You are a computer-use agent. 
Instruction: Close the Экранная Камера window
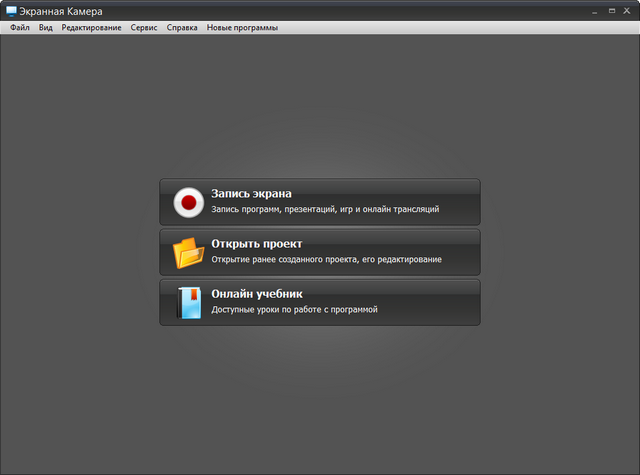tap(627, 10)
